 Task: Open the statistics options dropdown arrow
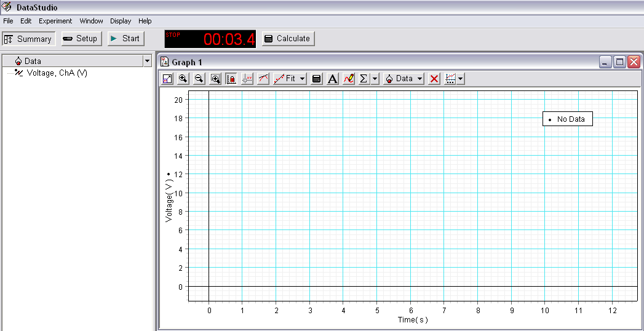point(375,78)
